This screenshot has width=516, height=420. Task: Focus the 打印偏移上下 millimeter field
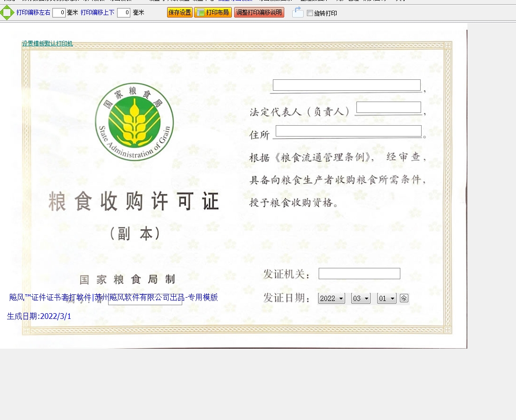pyautogui.click(x=123, y=13)
